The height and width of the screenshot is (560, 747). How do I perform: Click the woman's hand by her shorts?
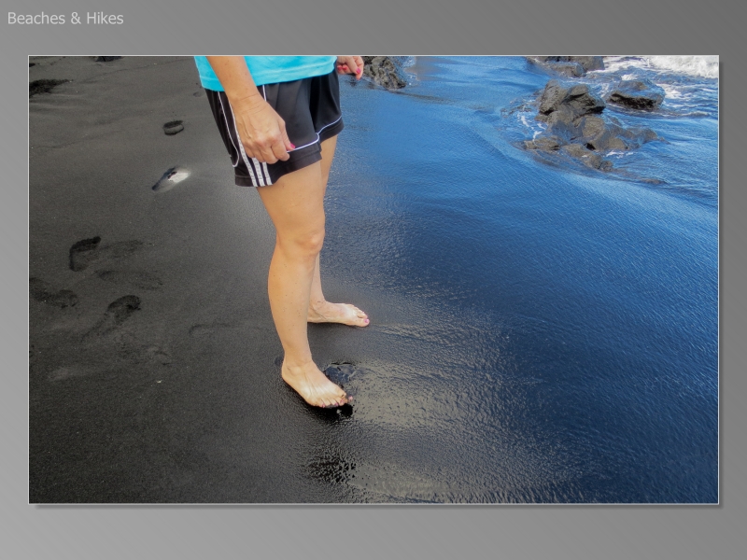pos(261,131)
